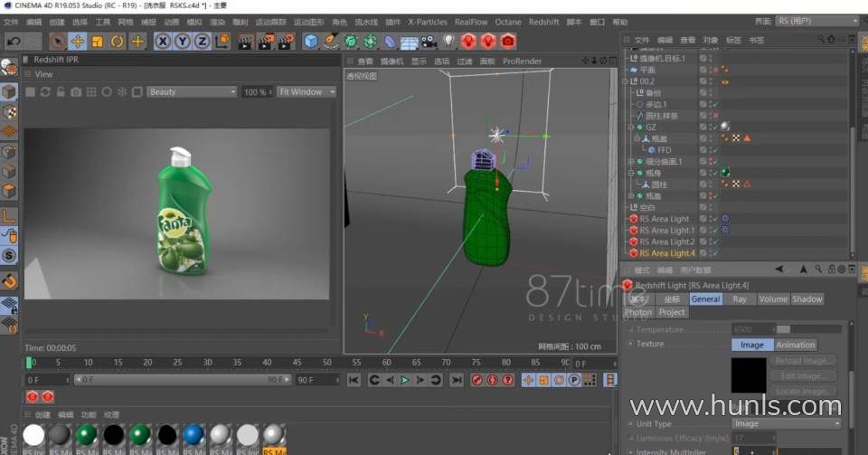Screen dimensions: 868x455
Task: Switch to the Ray tab
Action: [x=740, y=299]
